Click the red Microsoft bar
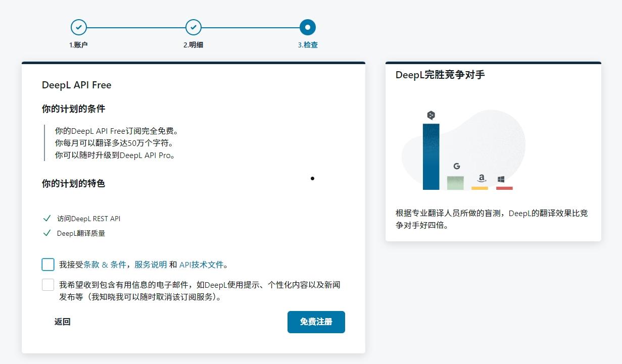The image size is (622, 364). click(x=504, y=188)
